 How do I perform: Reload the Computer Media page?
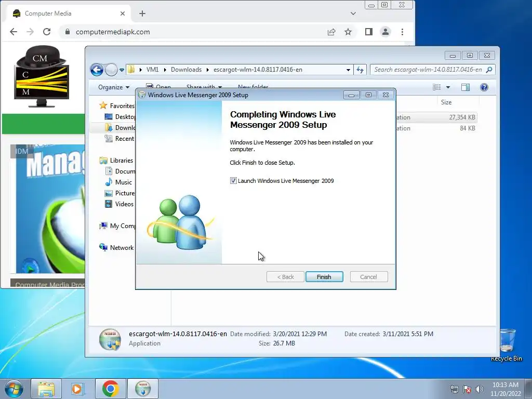tap(47, 32)
